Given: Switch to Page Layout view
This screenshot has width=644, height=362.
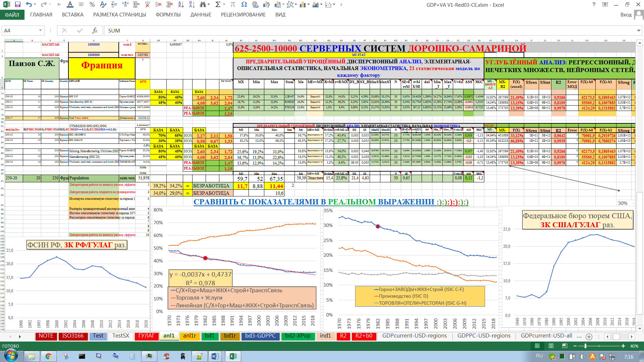Looking at the screenshot, I should [551, 346].
